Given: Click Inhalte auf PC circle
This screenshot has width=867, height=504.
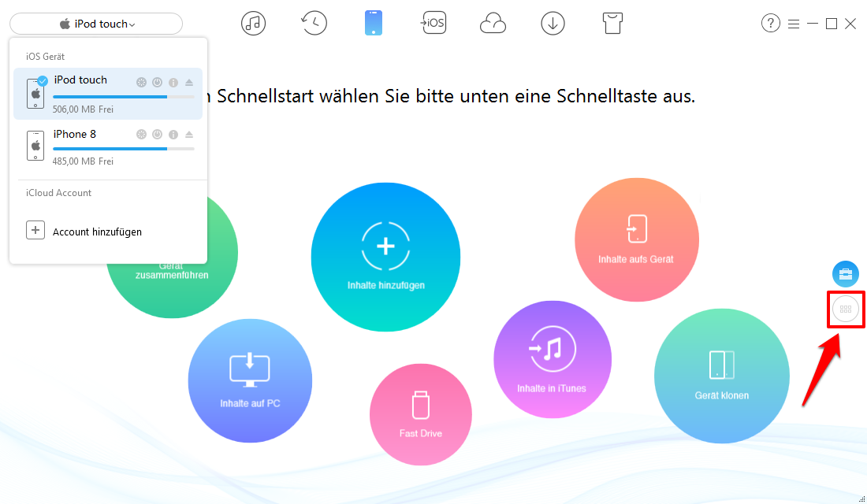Looking at the screenshot, I should 250,381.
